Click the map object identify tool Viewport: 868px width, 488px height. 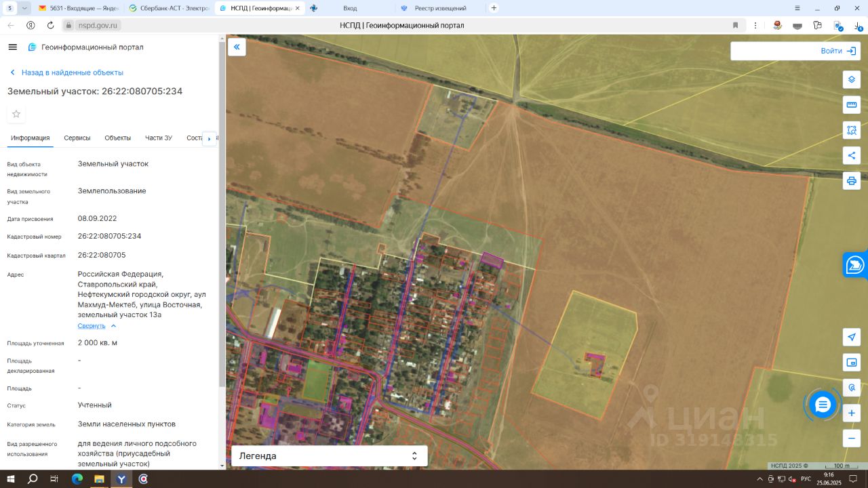point(852,388)
